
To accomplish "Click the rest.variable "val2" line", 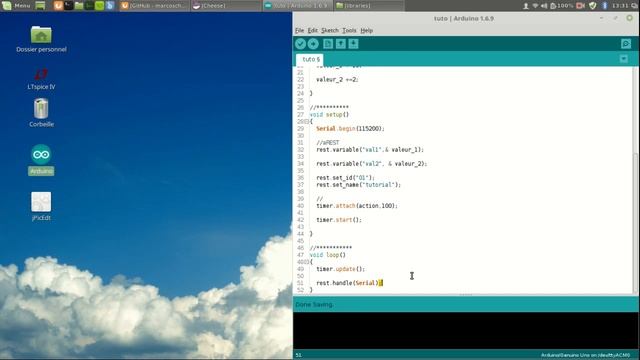I will click(x=371, y=164).
